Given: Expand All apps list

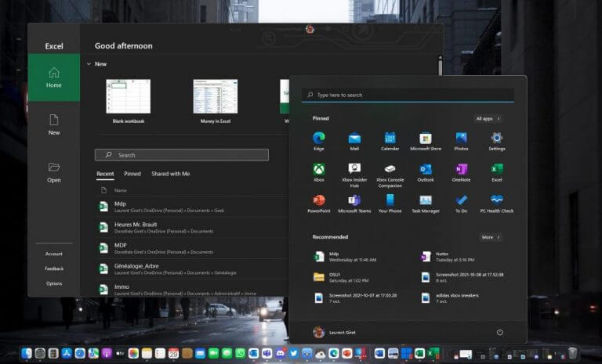Looking at the screenshot, I should [488, 118].
